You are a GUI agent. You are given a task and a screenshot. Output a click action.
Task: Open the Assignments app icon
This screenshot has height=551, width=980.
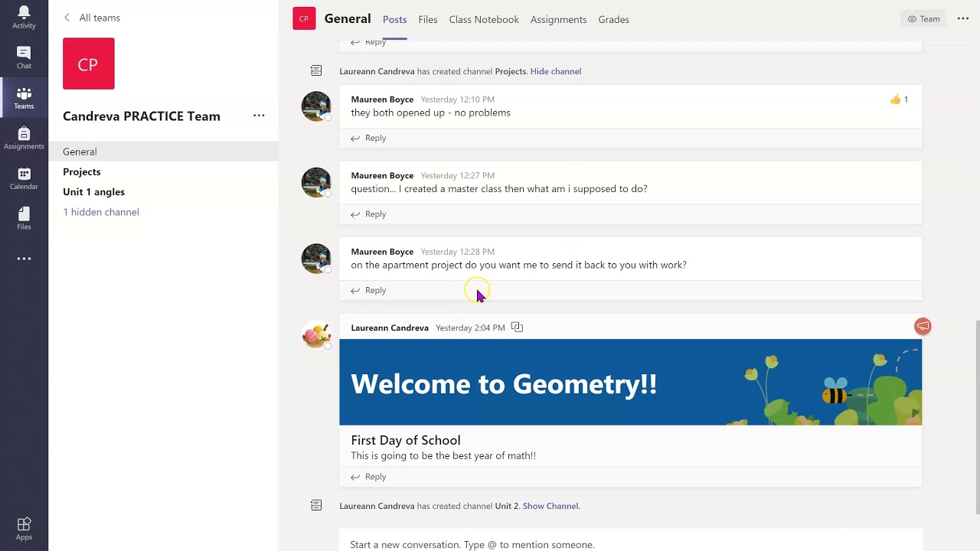point(24,138)
